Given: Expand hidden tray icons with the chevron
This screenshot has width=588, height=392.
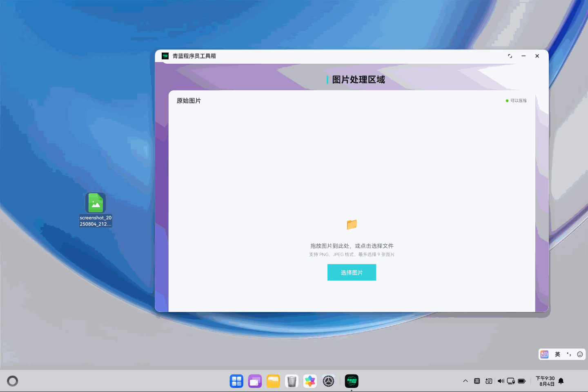Looking at the screenshot, I should tap(465, 381).
